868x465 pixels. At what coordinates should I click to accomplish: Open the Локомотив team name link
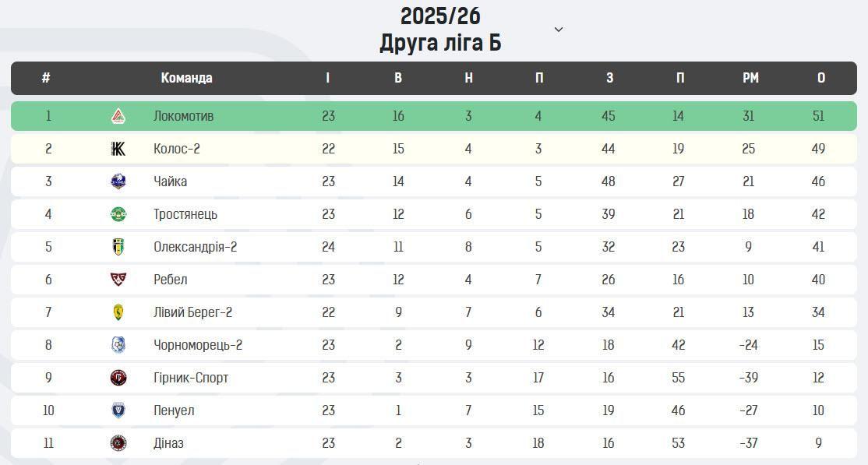(183, 116)
